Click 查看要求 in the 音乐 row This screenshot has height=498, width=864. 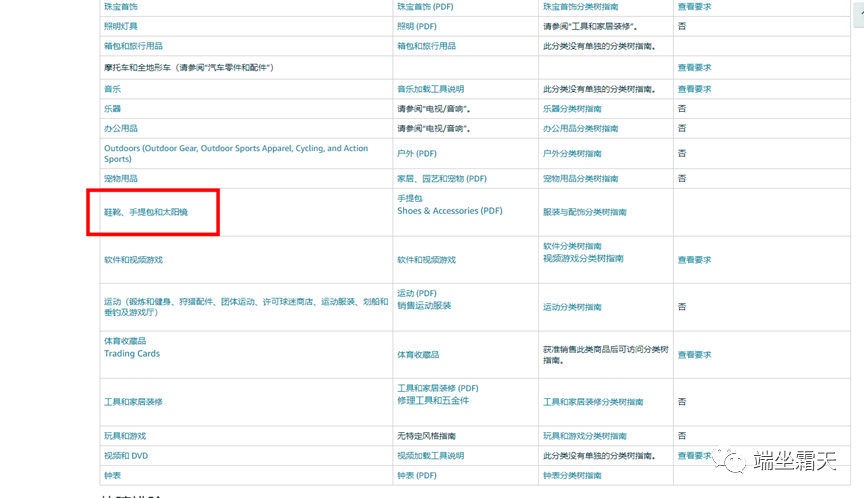[694, 89]
